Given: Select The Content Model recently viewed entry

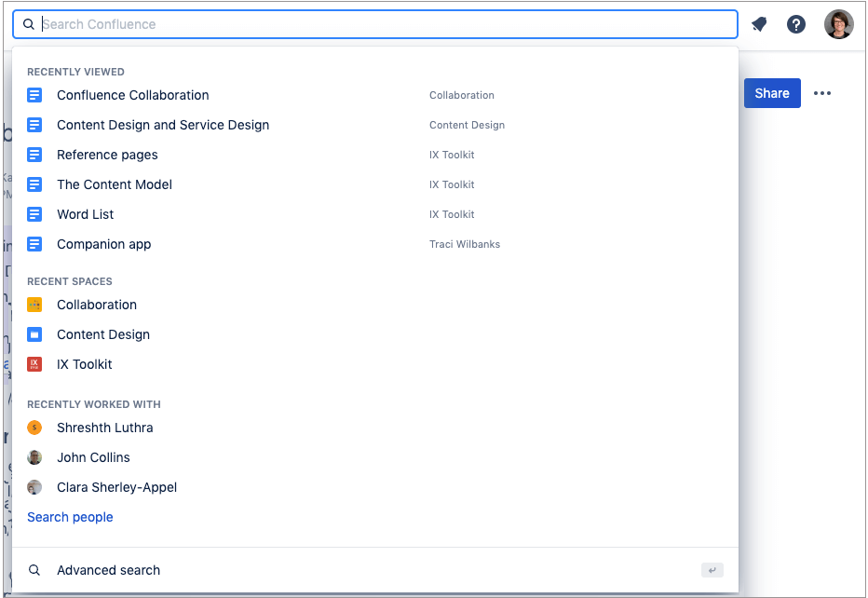Looking at the screenshot, I should (114, 183).
